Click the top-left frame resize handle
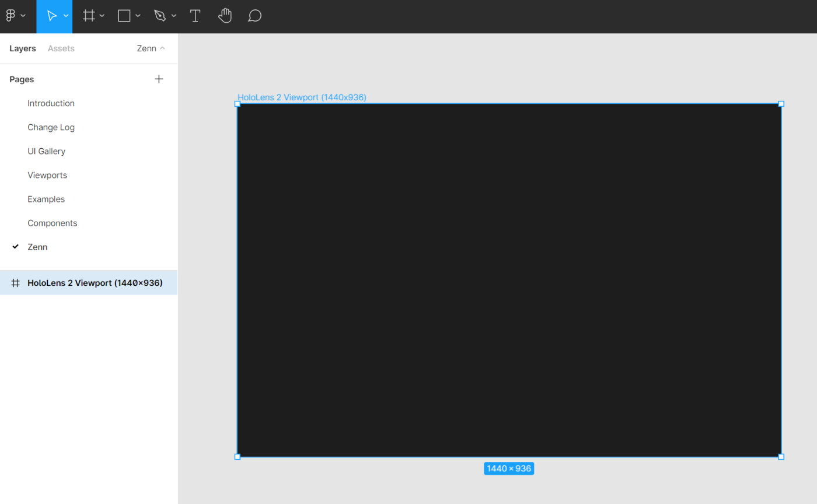Screen dimensions: 817x504 [x=238, y=104]
